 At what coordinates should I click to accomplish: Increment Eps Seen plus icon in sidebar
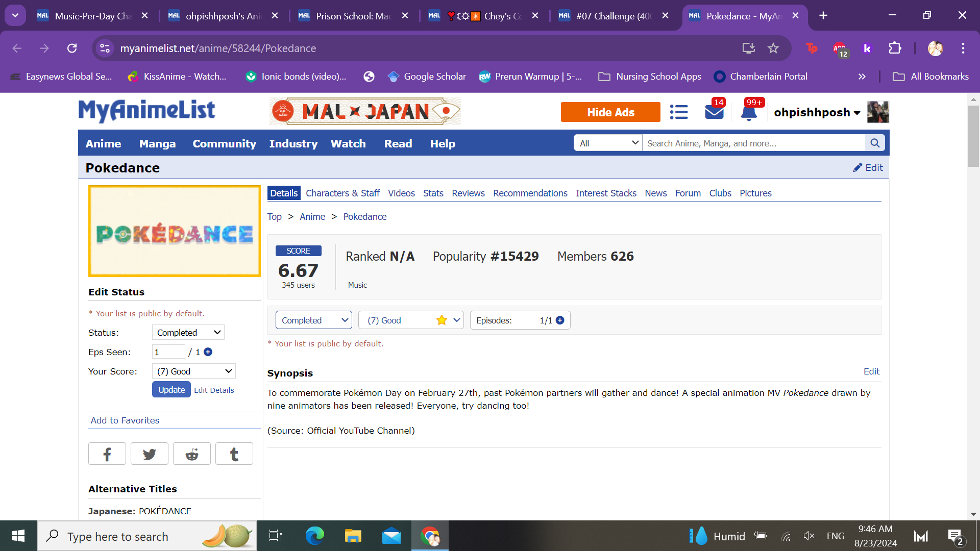(208, 352)
